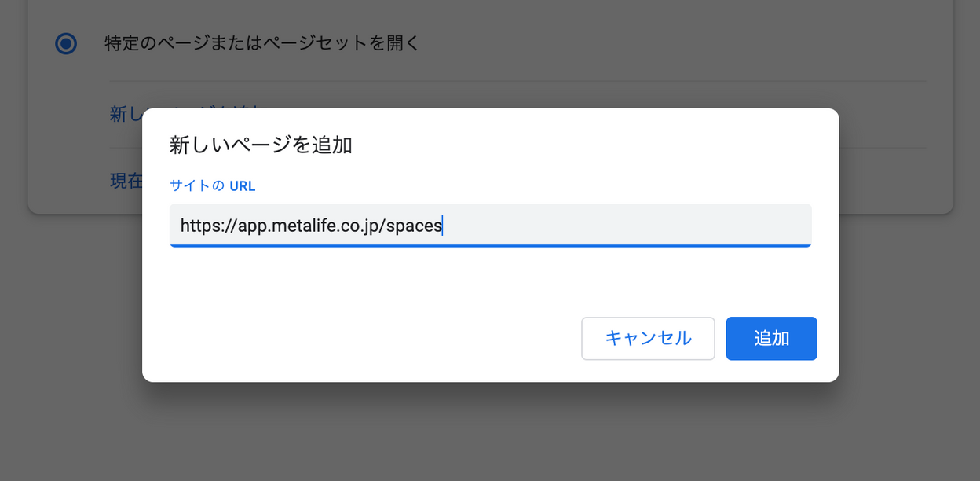Screen dimensions: 980x481
Task: Click the empty right side of URL field
Action: (628, 226)
